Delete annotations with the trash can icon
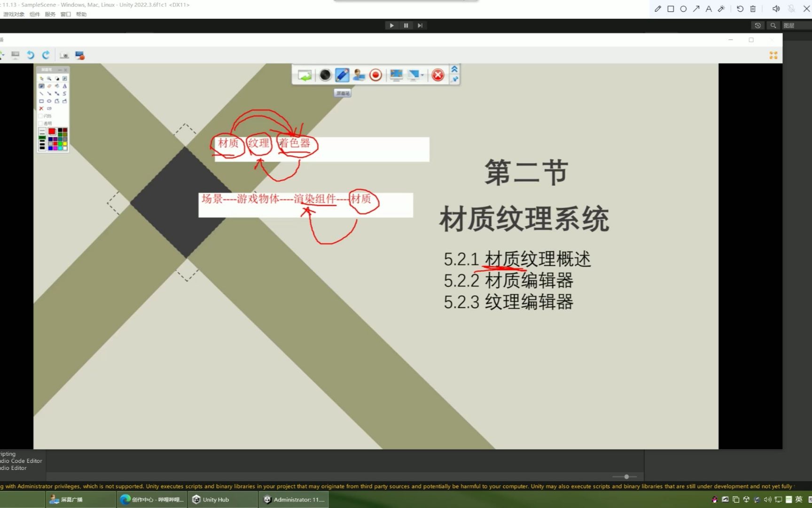The image size is (812, 508). [753, 8]
